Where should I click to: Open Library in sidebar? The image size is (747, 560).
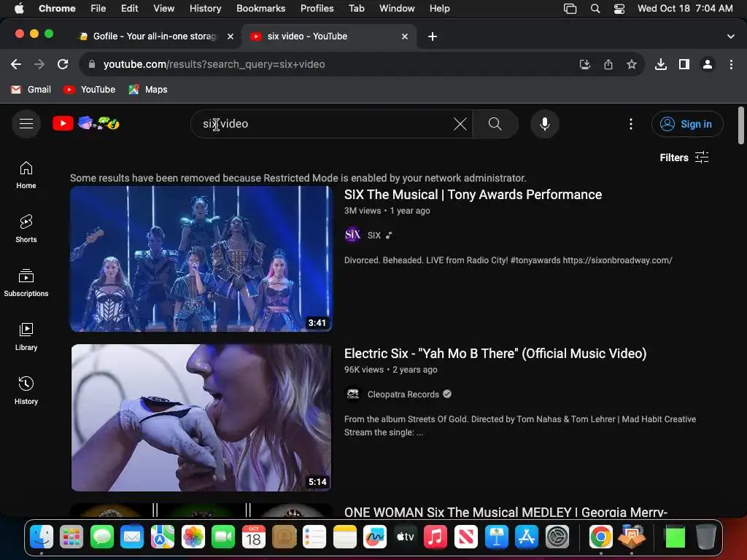point(26,337)
